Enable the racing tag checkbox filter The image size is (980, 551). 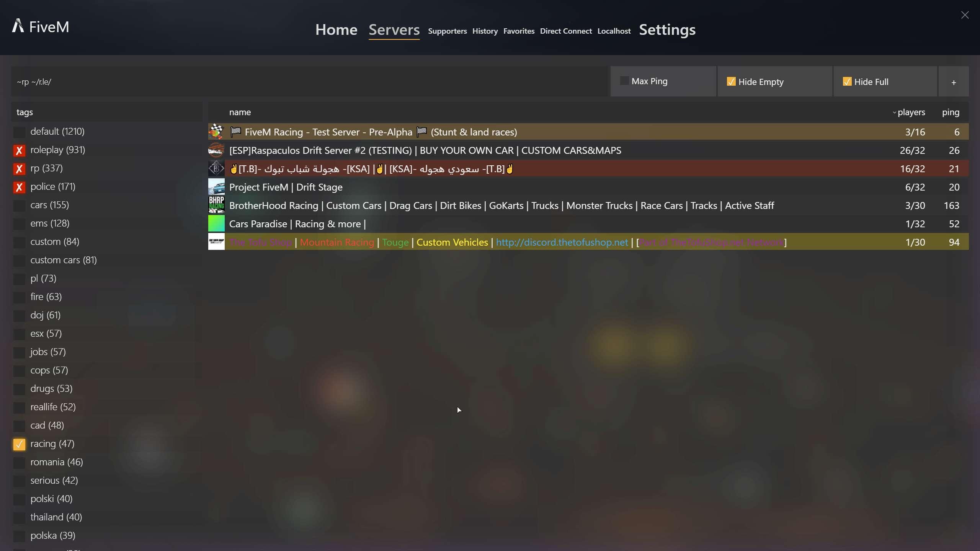point(18,443)
